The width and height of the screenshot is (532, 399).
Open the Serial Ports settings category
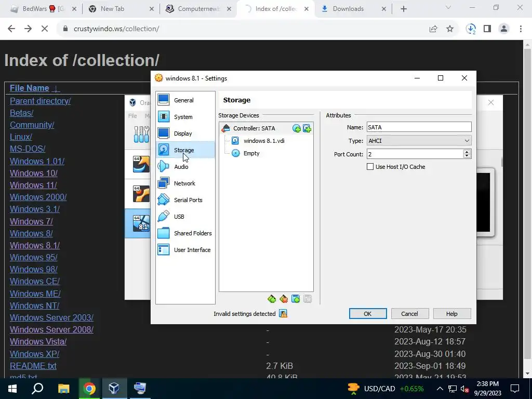click(185, 200)
